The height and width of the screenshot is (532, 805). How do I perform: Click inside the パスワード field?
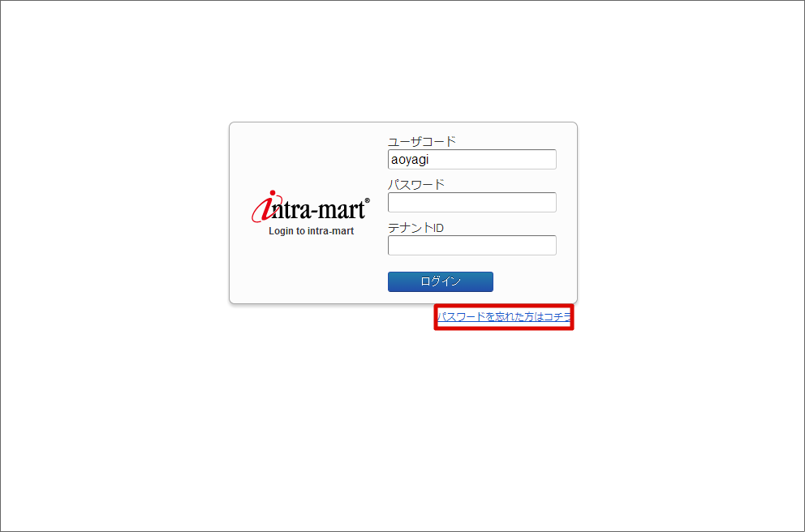coord(471,202)
